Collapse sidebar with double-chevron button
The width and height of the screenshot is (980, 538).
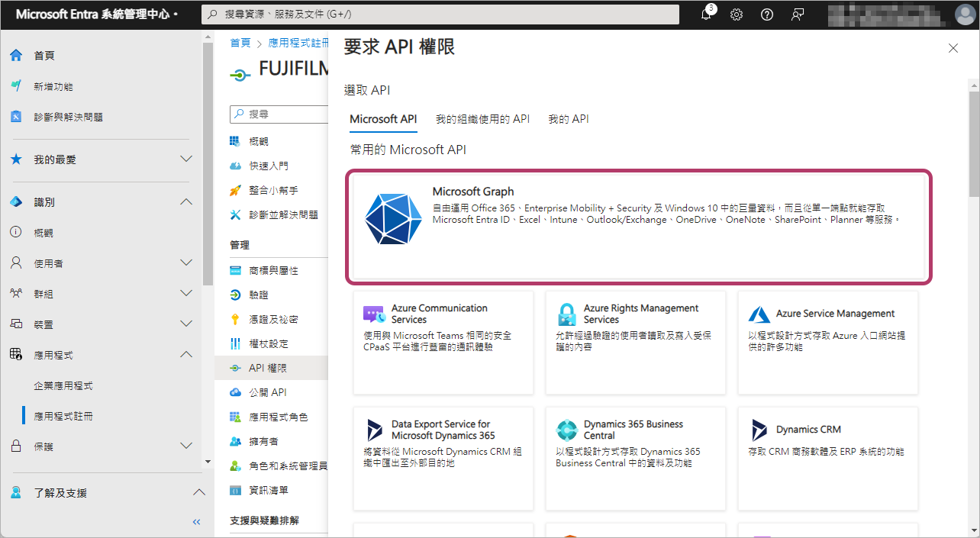click(196, 522)
